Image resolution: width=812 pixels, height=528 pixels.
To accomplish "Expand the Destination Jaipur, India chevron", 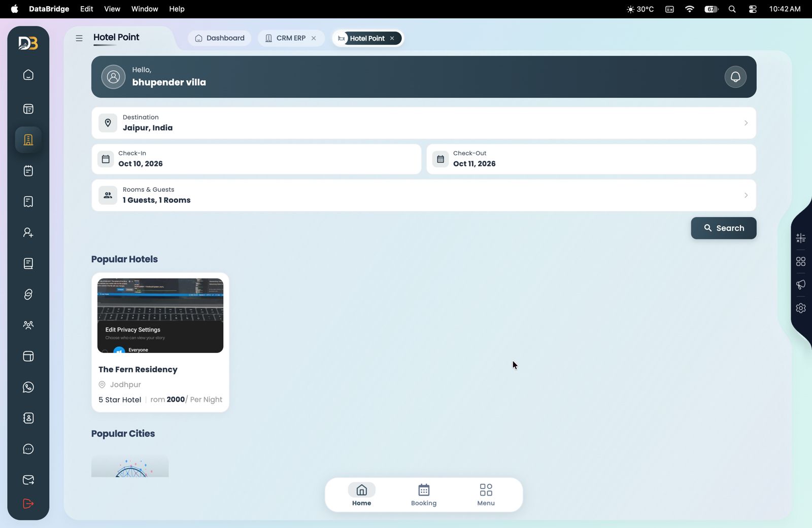I will click(x=746, y=123).
